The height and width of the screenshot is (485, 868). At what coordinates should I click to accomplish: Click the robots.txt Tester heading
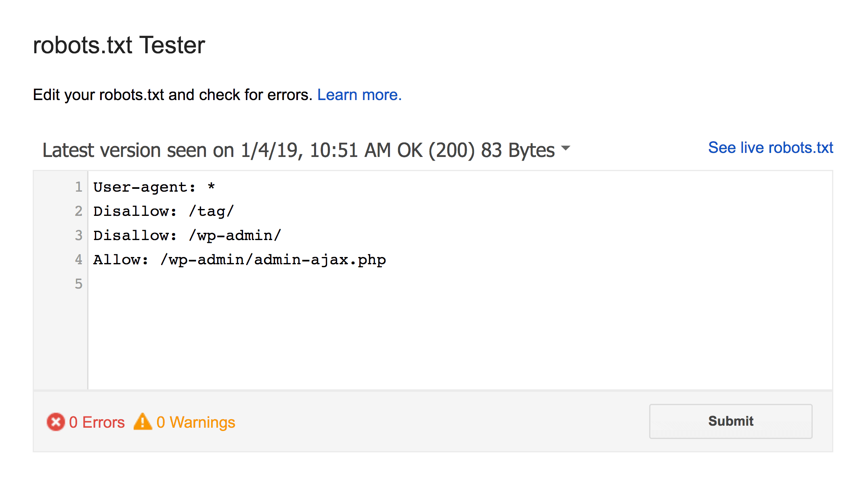(x=119, y=45)
